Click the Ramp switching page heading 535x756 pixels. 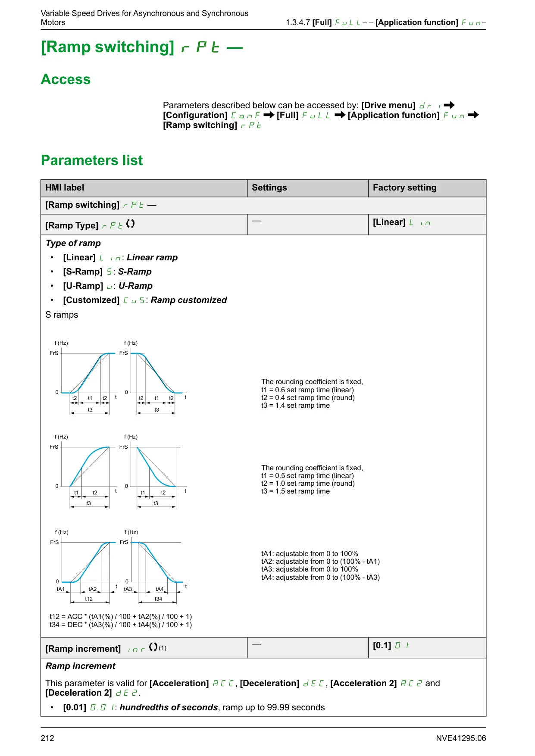point(142,47)
